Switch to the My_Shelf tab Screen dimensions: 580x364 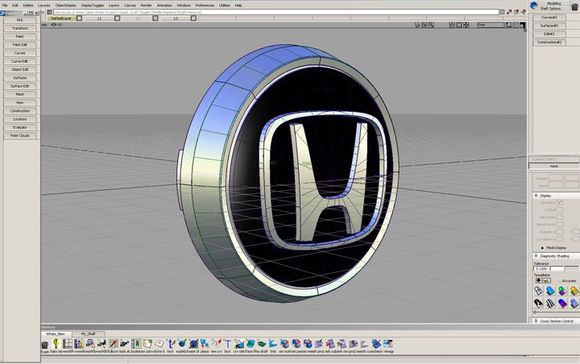point(88,334)
